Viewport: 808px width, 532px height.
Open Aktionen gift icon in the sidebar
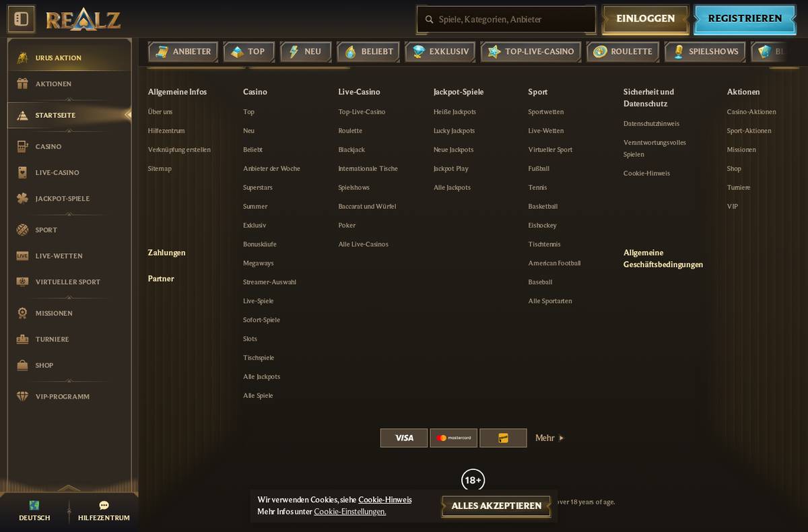(x=22, y=84)
